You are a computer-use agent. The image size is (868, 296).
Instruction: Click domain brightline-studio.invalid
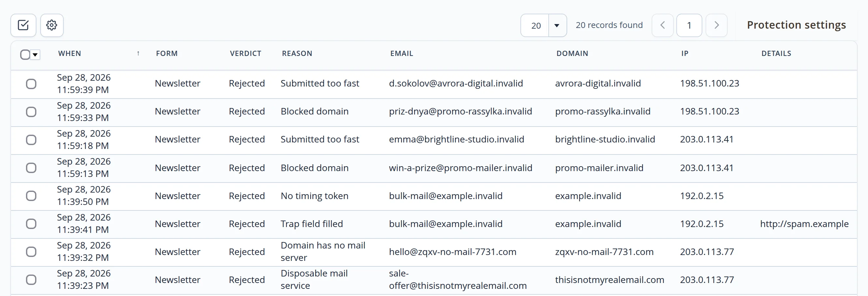click(605, 140)
